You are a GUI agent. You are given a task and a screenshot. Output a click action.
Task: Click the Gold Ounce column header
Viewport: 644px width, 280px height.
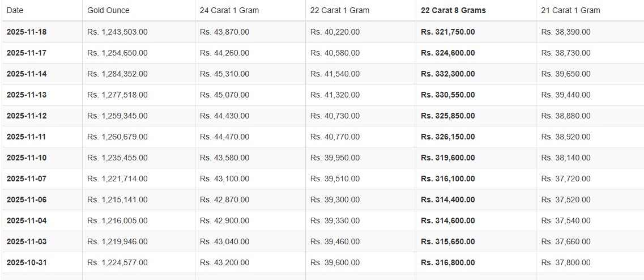tap(108, 10)
